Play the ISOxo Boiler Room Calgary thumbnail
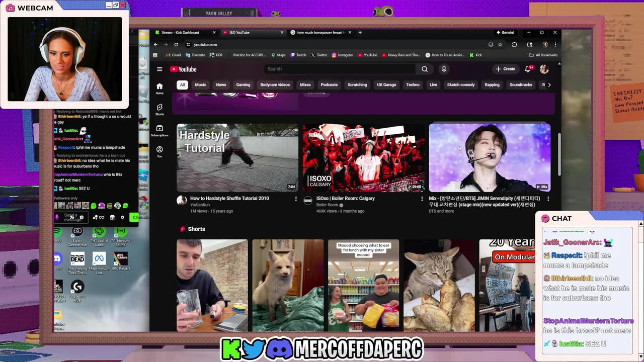Image resolution: width=644 pixels, height=362 pixels. [363, 157]
